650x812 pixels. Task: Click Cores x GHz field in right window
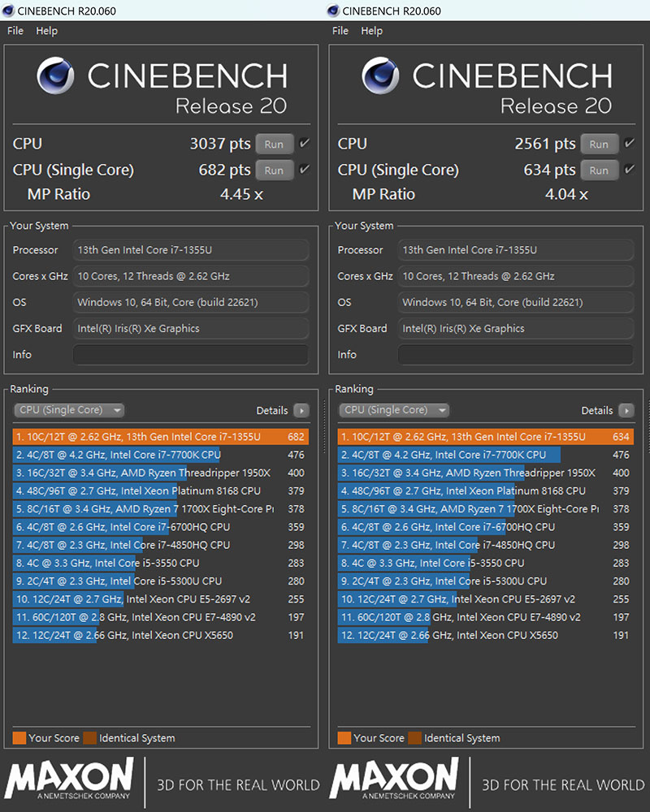tap(516, 276)
